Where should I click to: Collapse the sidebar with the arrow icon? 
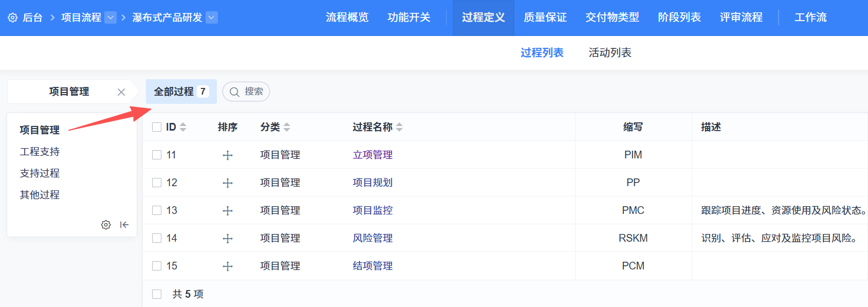[124, 225]
